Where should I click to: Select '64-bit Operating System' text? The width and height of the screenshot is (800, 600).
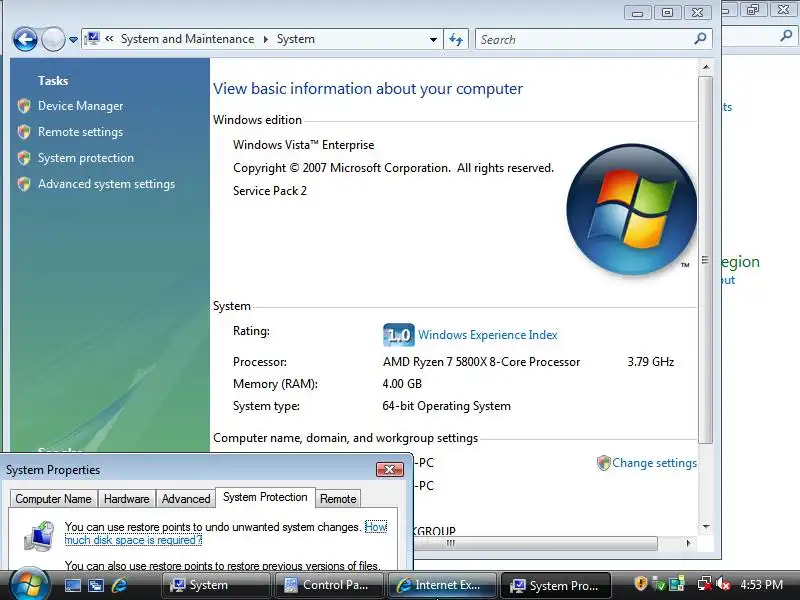pyautogui.click(x=446, y=407)
